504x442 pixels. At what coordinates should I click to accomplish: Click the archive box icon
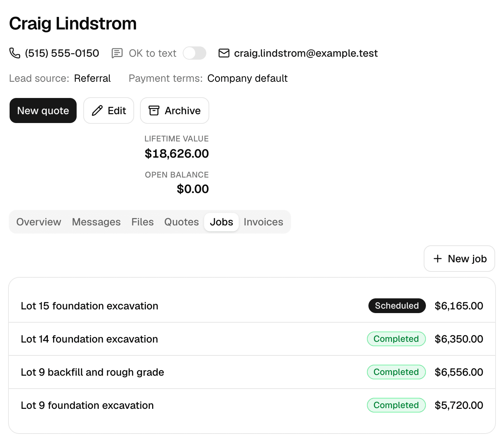tap(154, 110)
